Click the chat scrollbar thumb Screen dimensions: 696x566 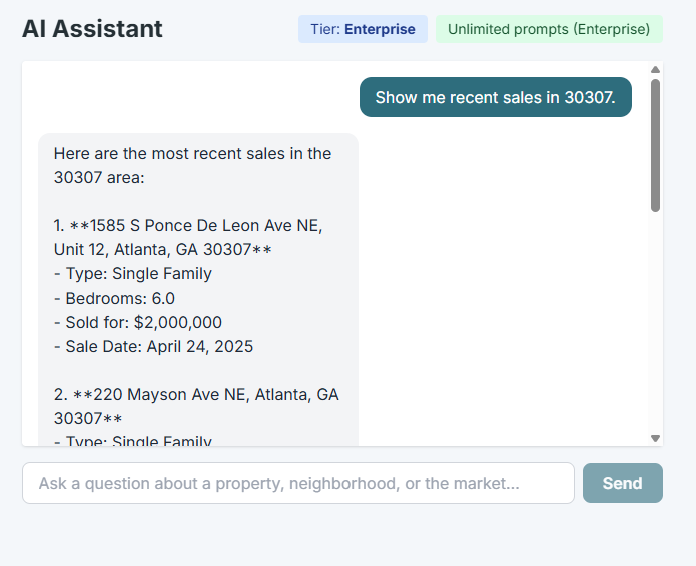pos(655,146)
